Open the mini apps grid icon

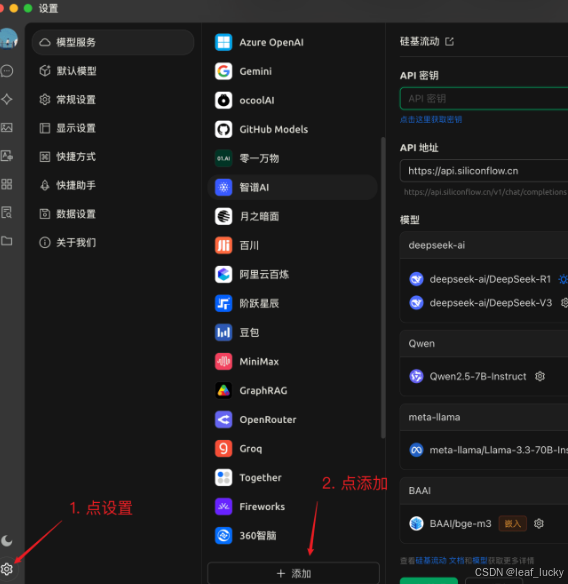coord(7,184)
